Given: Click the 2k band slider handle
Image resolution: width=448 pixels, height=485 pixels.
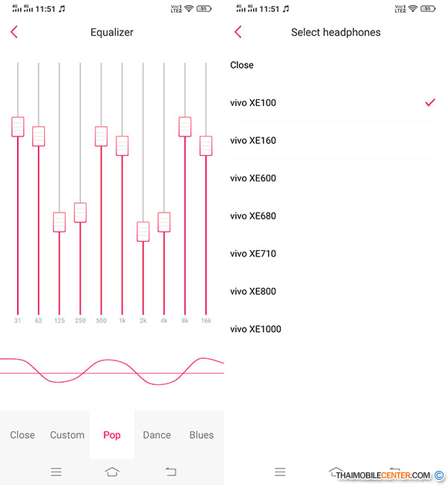Looking at the screenshot, I should pyautogui.click(x=143, y=231).
